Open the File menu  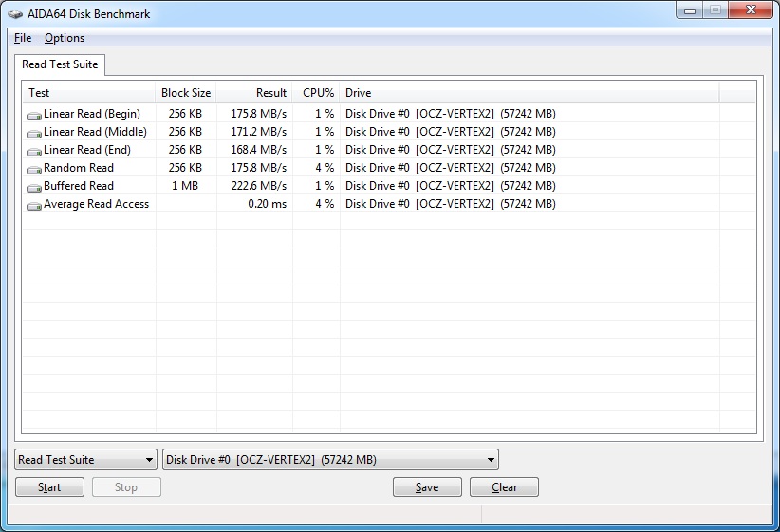[23, 38]
